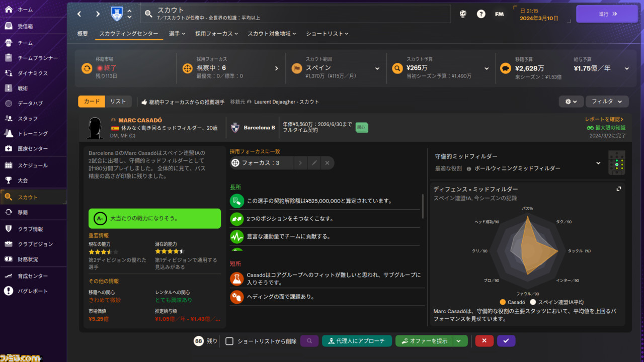Screen dimensions: 644x362
Task: Expand the radar chart to fullscreen
Action: 619,189
